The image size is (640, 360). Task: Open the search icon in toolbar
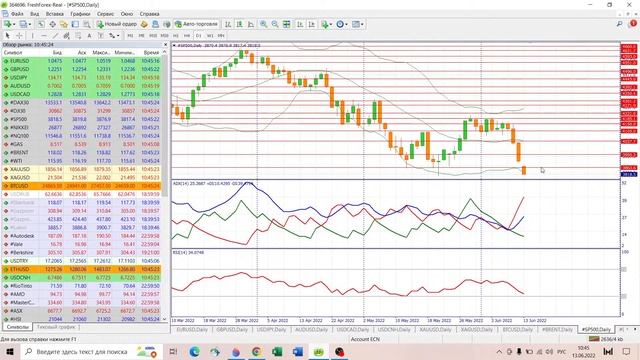[x=619, y=24]
